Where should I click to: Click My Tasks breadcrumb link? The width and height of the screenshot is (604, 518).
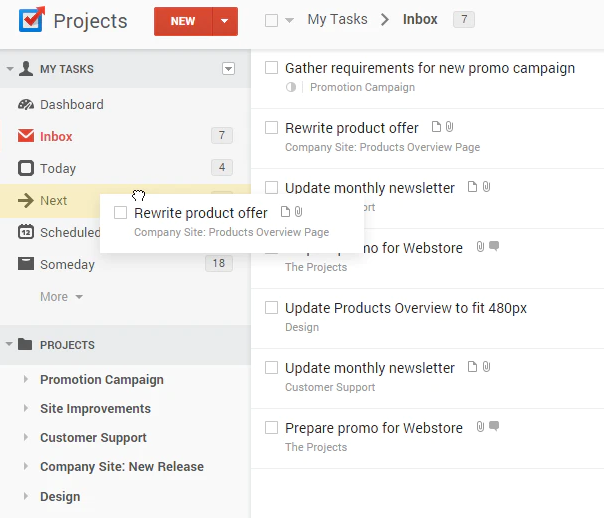337,20
